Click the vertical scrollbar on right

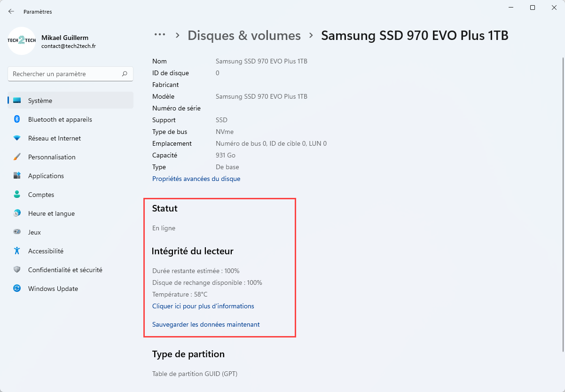click(x=563, y=204)
